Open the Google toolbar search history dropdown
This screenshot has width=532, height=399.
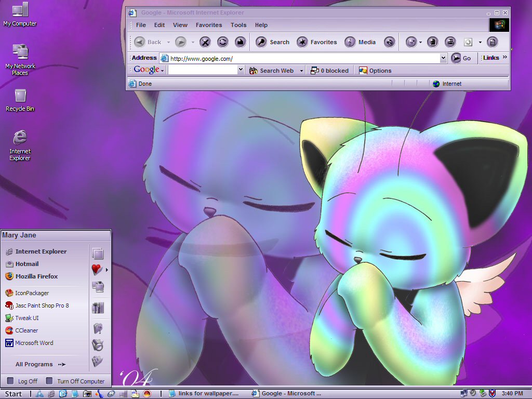tap(241, 70)
